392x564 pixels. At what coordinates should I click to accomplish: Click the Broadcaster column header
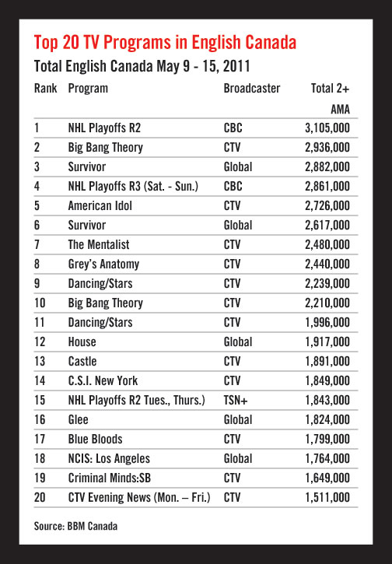coord(252,88)
